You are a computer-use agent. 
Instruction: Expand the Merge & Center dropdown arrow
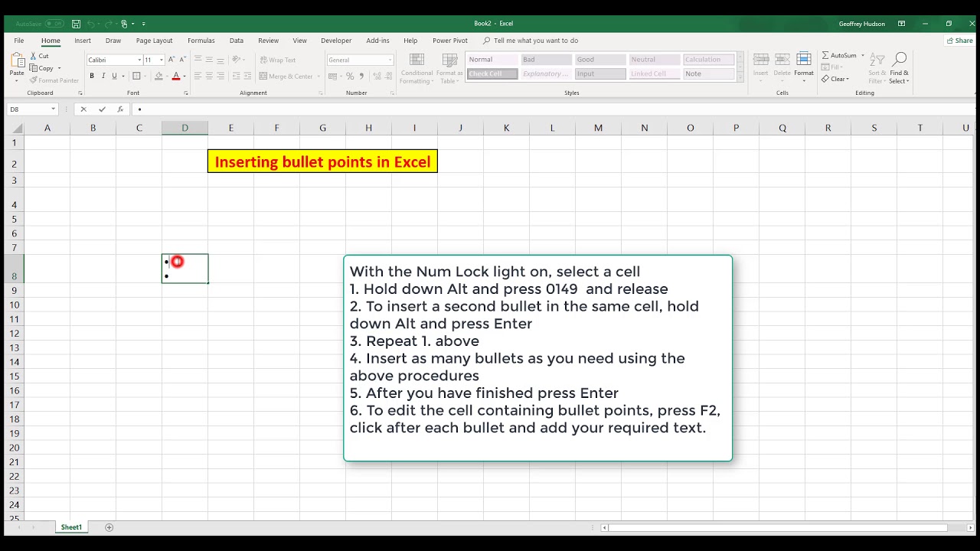[x=318, y=76]
